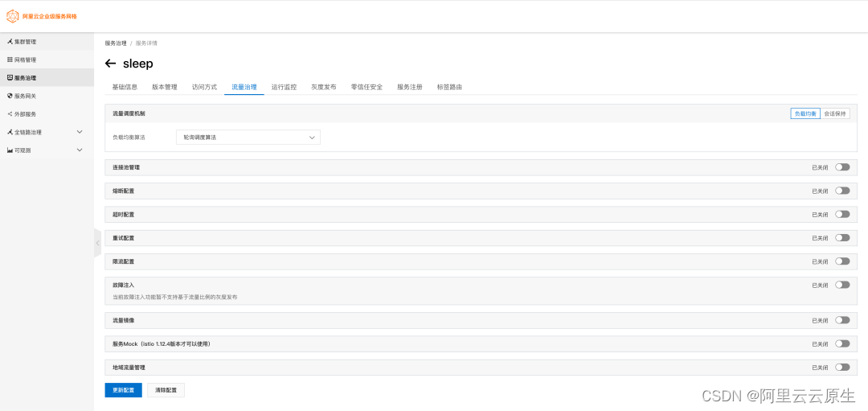Click the 清除配置 button
Image resolution: width=868 pixels, height=411 pixels.
166,390
